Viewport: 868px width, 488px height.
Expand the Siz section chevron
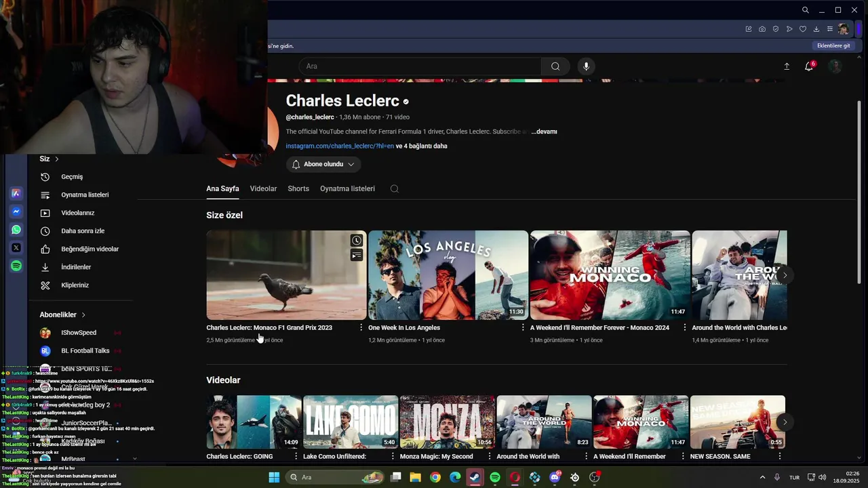tap(57, 159)
